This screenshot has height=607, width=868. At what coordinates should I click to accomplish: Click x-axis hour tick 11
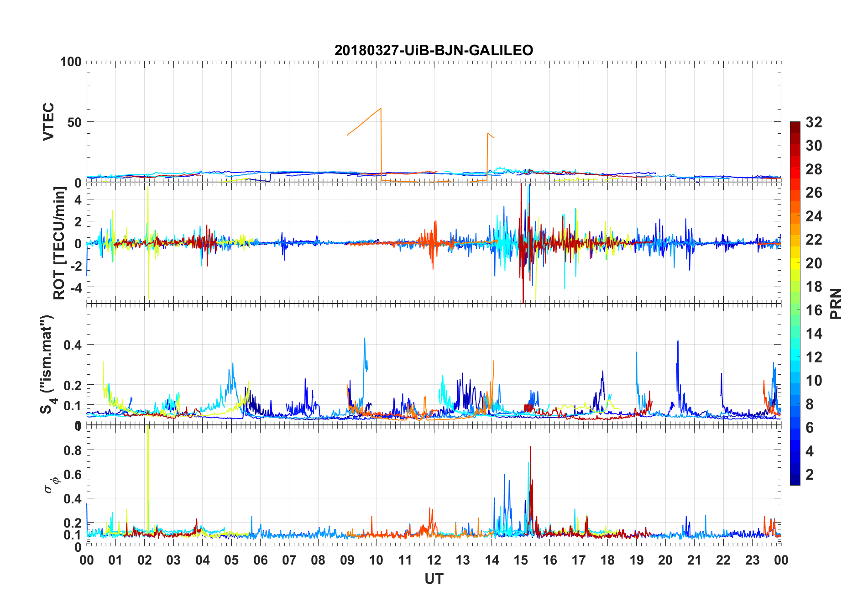click(405, 560)
